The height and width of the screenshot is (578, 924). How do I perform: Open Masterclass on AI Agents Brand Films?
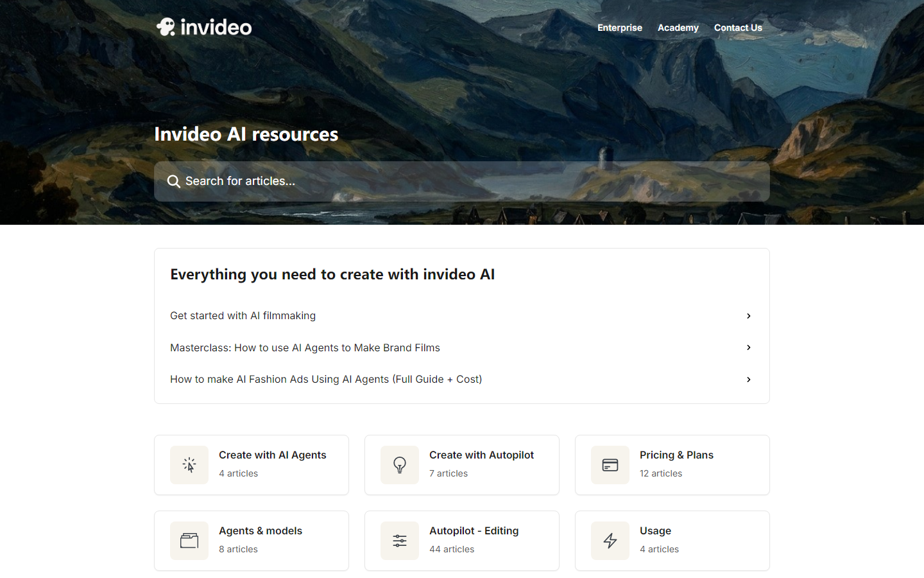461,347
